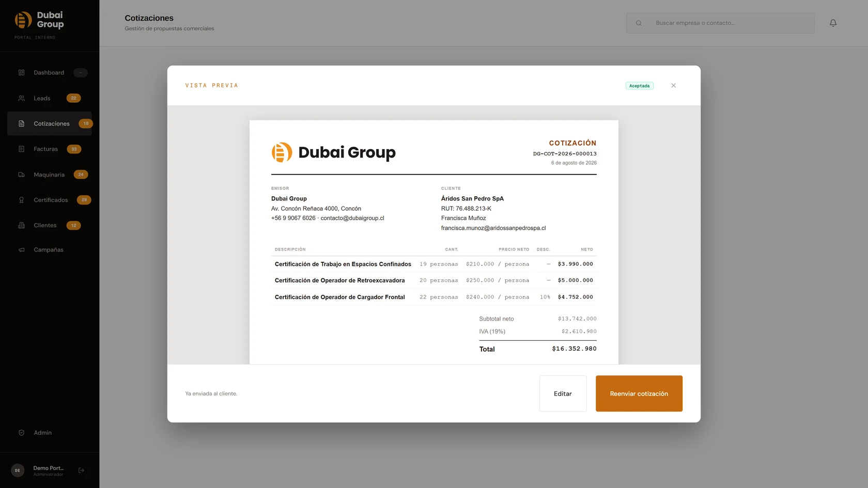
Task: Click total amount $16.352.980
Action: point(574,349)
